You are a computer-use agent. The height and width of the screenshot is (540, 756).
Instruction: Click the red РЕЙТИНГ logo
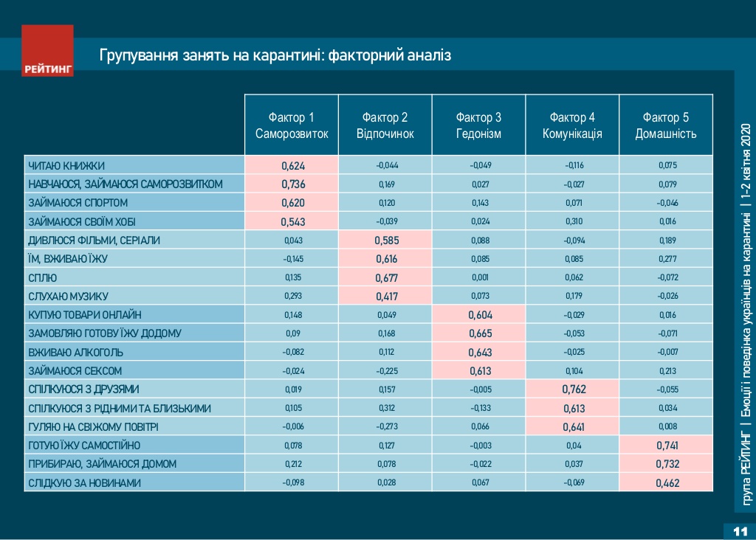click(48, 50)
